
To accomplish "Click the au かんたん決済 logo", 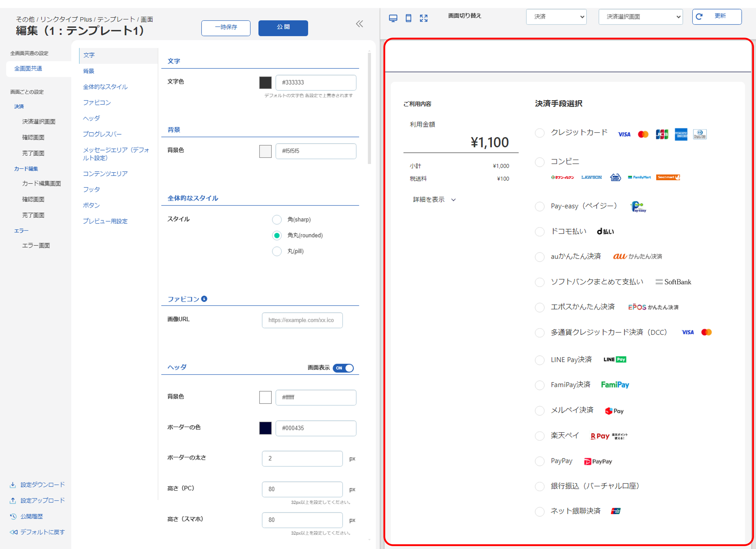I will point(637,256).
